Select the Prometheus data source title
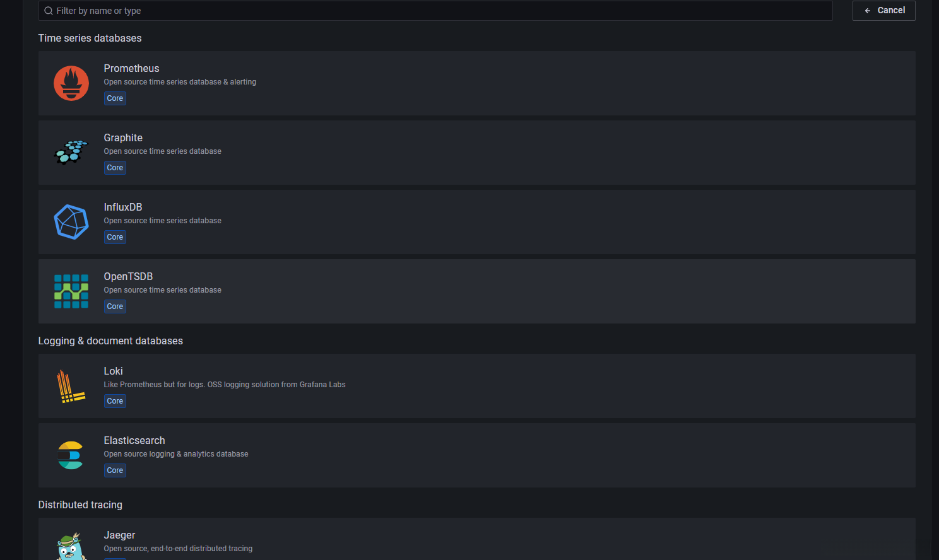 [x=131, y=68]
